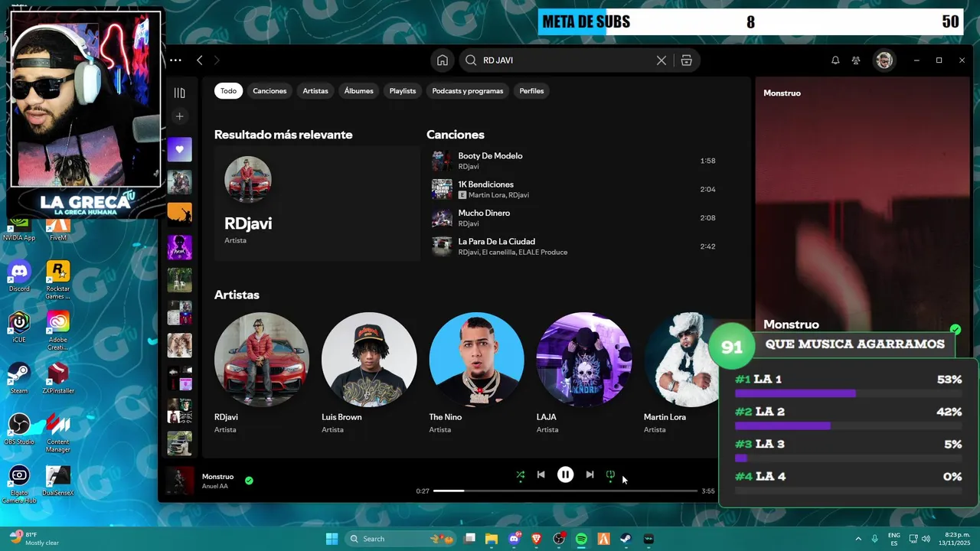Go forward using the right chevron arrow
The image size is (980, 551).
pyautogui.click(x=217, y=60)
